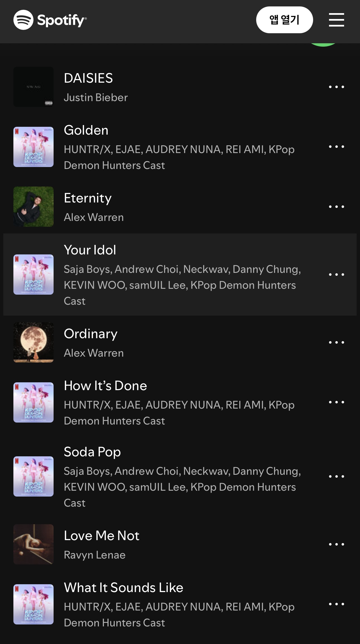Image resolution: width=360 pixels, height=644 pixels.
Task: Open the hamburger menu icon
Action: (336, 20)
